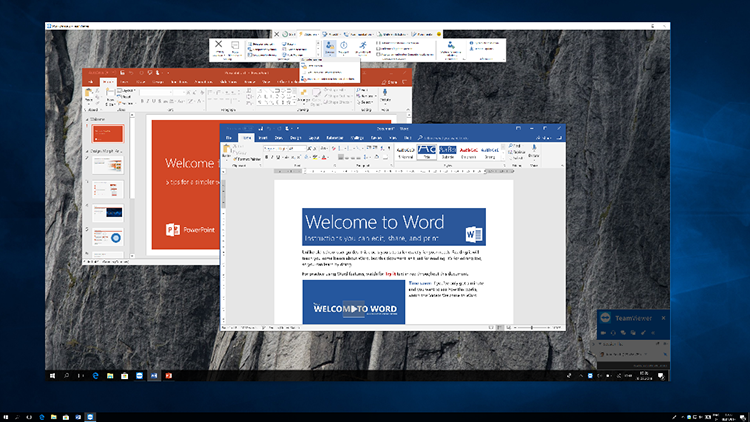750x422 pixels.
Task: Tick the bottom checkbox in TeamViewer toolbar
Action: 378,55
